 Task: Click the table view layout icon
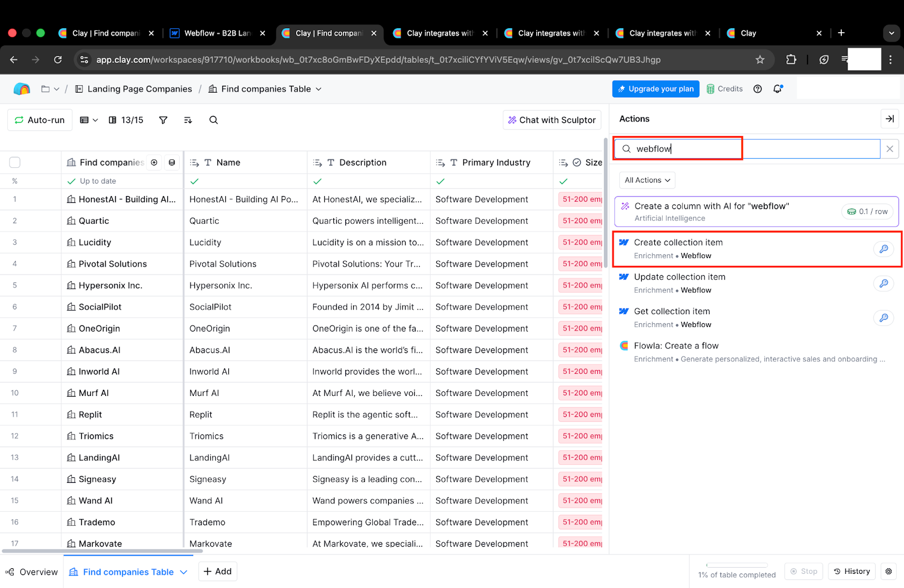coord(84,120)
